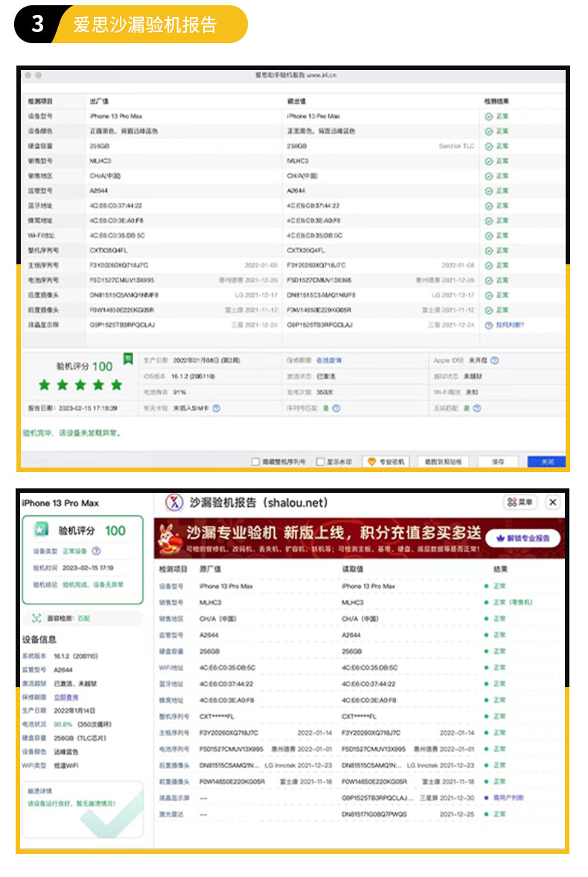The width and height of the screenshot is (588, 877).
Task: Click 该设备运行良好 crash detail text
Action: click(71, 803)
